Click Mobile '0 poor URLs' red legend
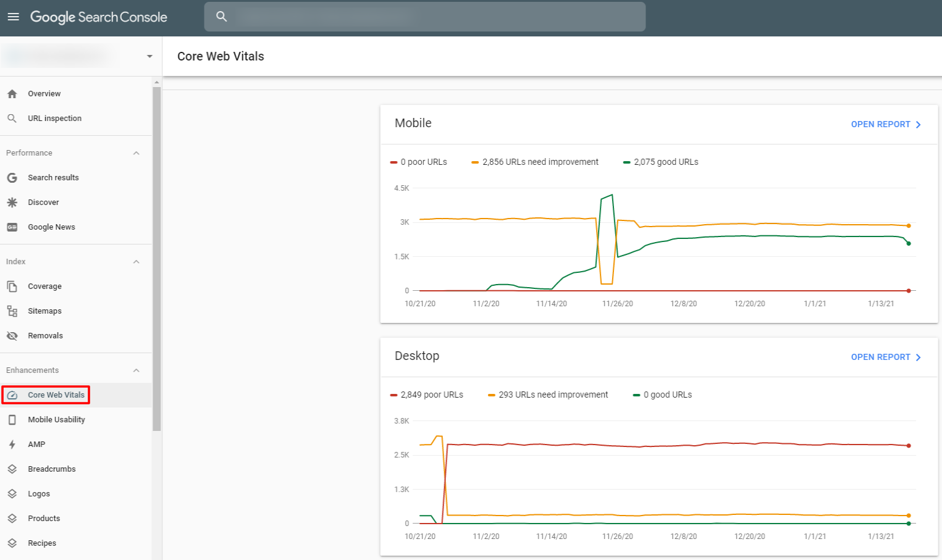942x560 pixels. (x=419, y=162)
